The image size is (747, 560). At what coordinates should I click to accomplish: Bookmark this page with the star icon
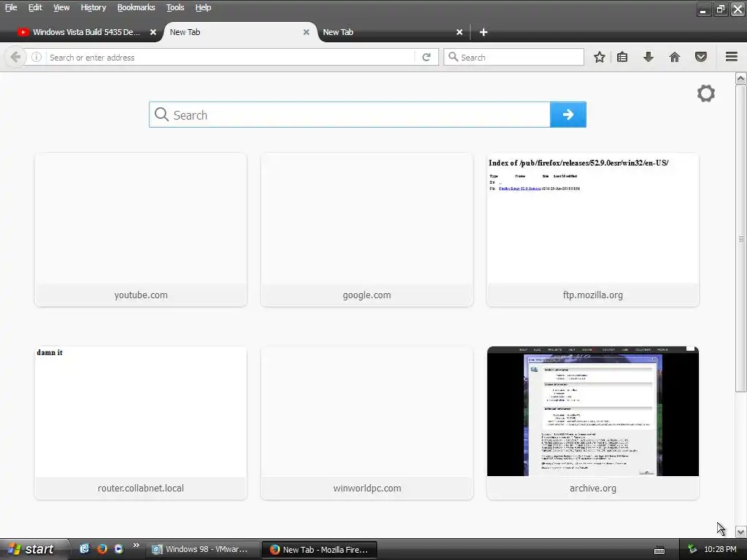point(600,57)
